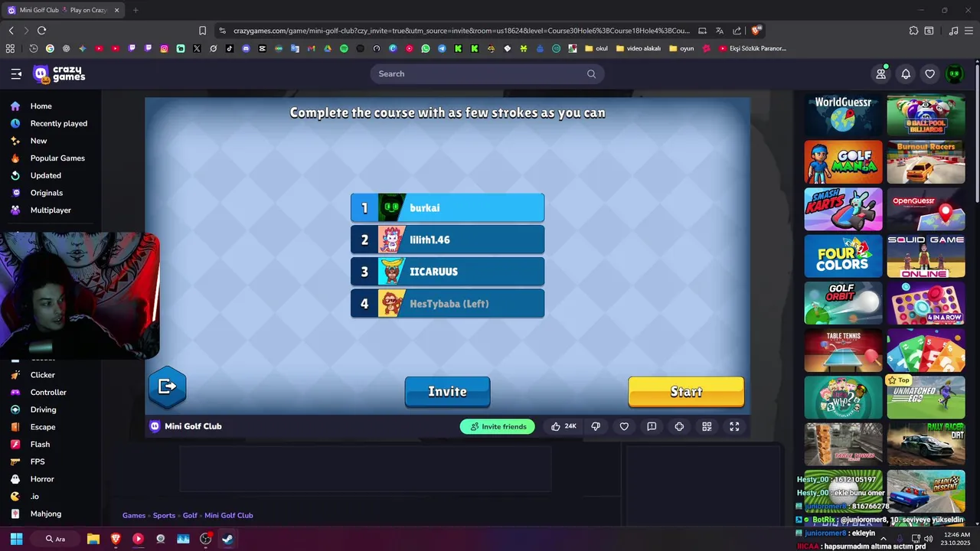
Task: Open the okul bookmarks folder
Action: (596, 48)
